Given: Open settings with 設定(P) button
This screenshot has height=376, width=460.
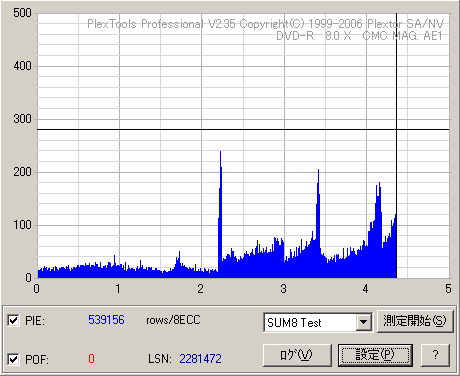Looking at the screenshot, I should [x=375, y=355].
